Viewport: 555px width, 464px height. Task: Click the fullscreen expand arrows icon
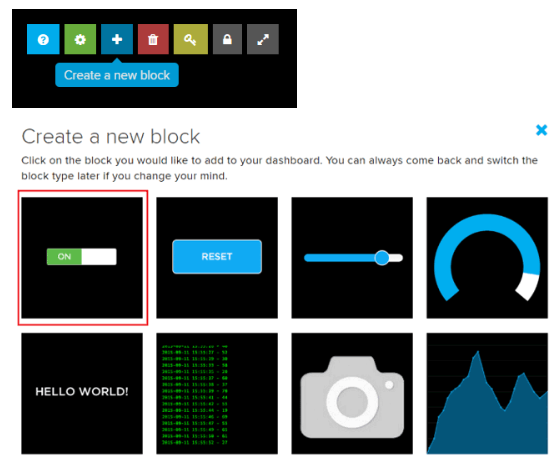(263, 39)
